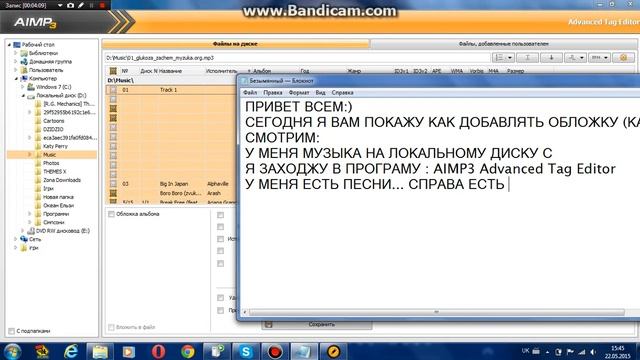Toggle the 'С подпапками' checkbox
The image size is (640, 360).
click(11, 331)
